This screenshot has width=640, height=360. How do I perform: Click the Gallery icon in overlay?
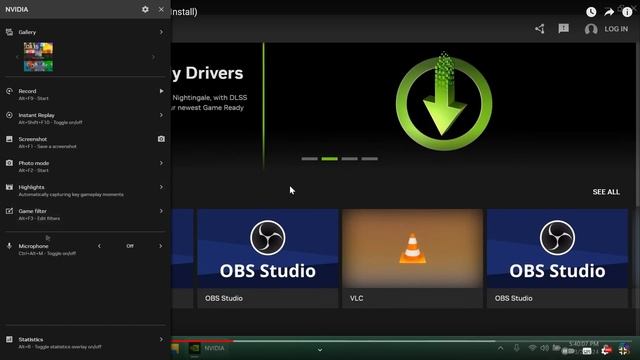pyautogui.click(x=9, y=32)
